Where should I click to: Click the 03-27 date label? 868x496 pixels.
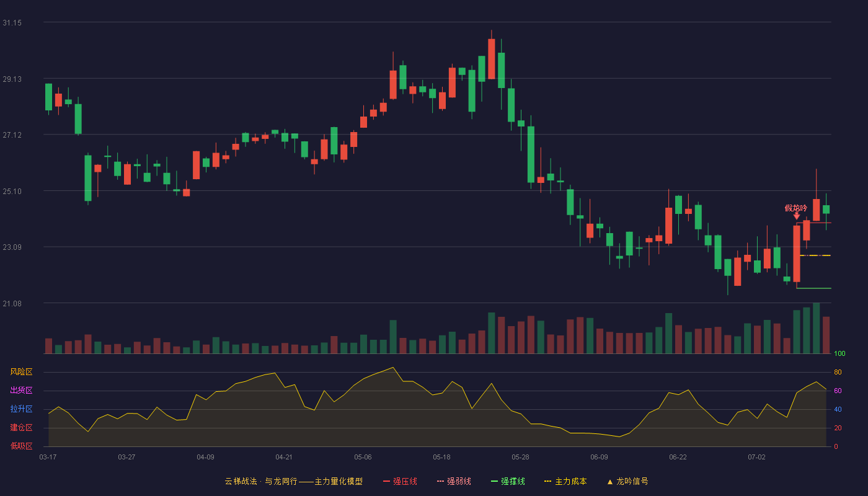(126, 457)
